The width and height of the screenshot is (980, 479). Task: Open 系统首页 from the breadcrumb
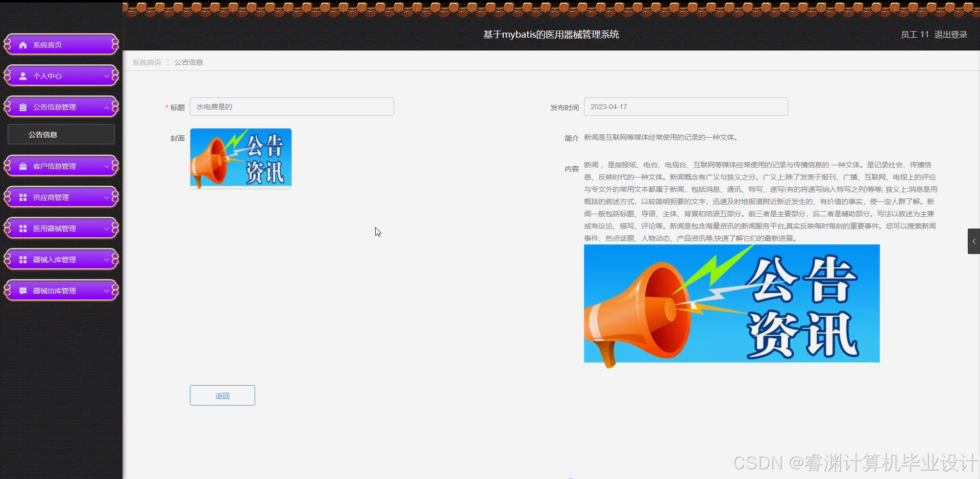click(x=146, y=62)
